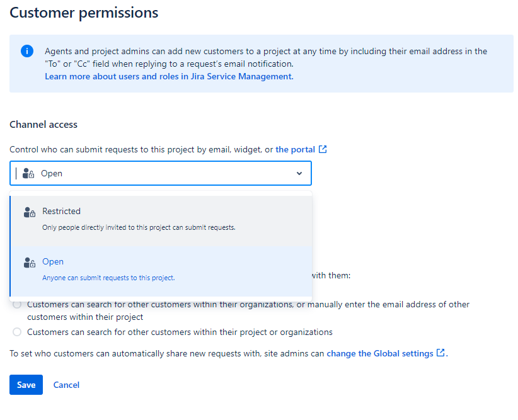Click the unlocked-group icon beside the Open option
The image size is (518, 420).
[29, 262]
